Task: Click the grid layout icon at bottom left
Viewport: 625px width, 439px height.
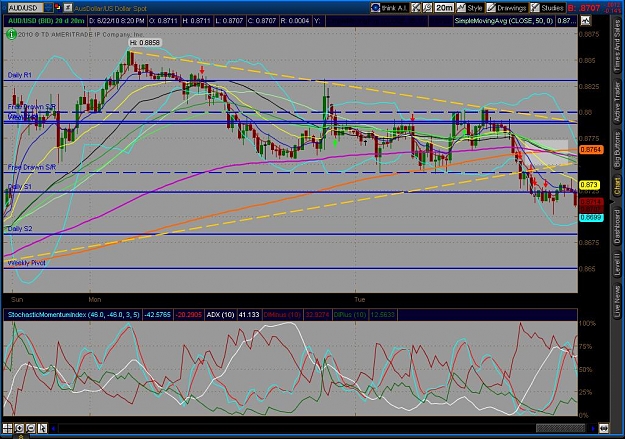Action: click(x=8, y=429)
